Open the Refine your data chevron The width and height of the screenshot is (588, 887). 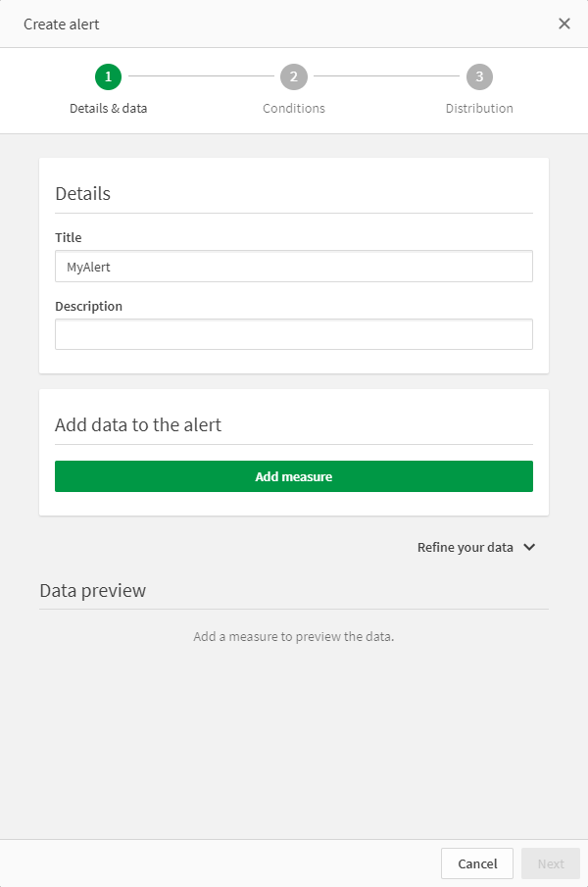(528, 547)
